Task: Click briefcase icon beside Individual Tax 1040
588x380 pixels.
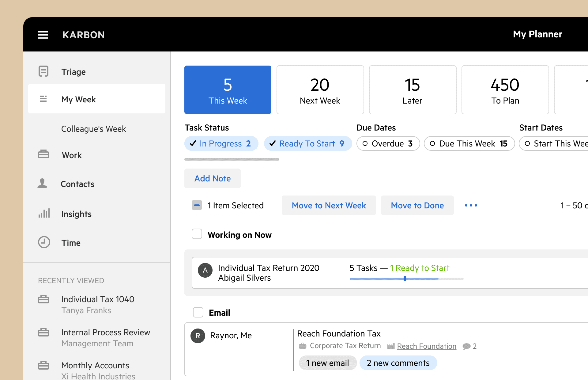Action: [x=43, y=299]
